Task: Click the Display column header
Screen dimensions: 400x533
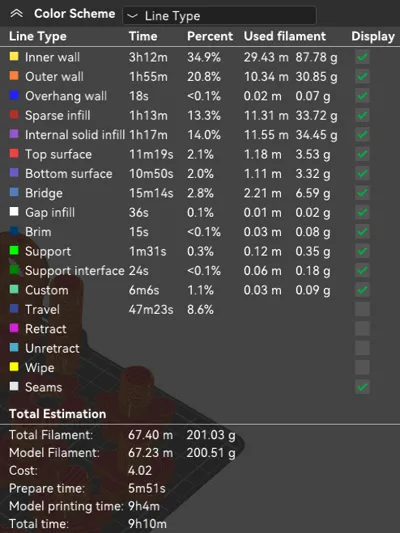Action: (373, 36)
